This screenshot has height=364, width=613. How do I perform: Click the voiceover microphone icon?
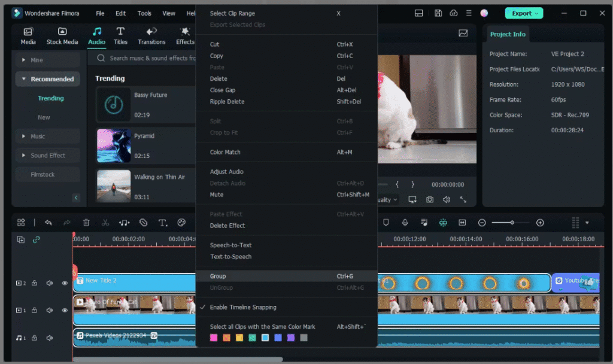[x=405, y=223]
